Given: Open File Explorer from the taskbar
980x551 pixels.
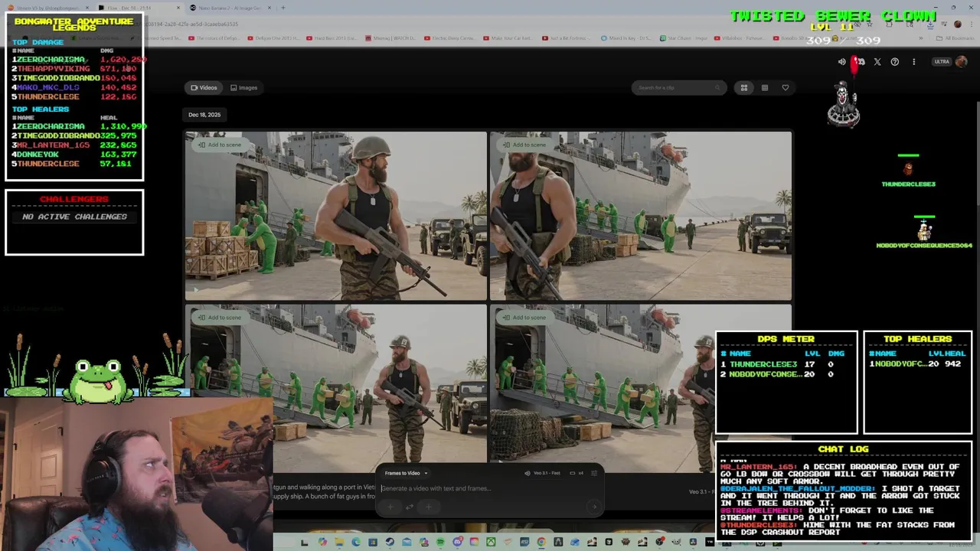Looking at the screenshot, I should click(339, 542).
